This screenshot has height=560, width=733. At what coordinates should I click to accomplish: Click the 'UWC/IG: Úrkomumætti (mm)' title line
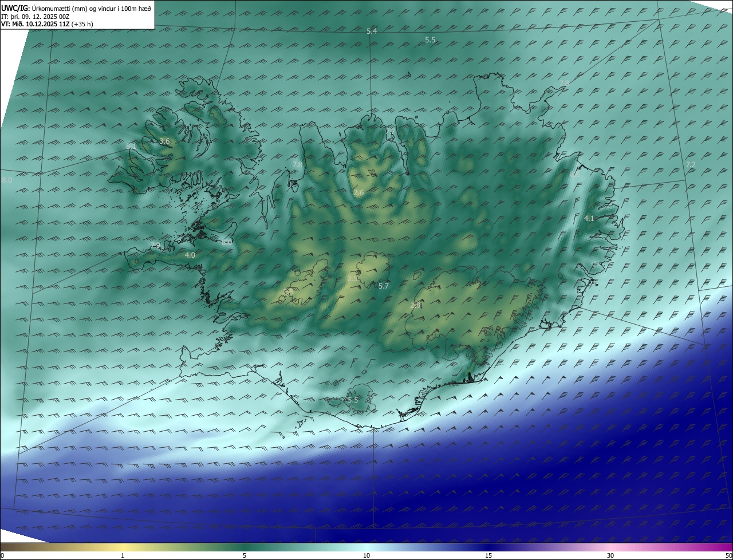(x=76, y=8)
